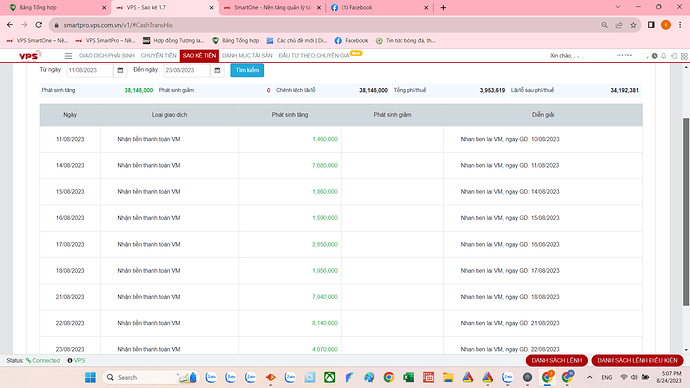Open the first Zalo taskbar icon
Image resolution: width=690 pixels, height=388 pixels.
pyautogui.click(x=211, y=377)
